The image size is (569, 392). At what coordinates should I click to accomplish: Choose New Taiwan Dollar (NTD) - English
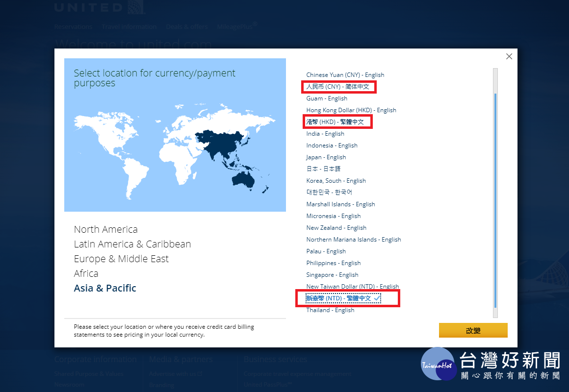(x=352, y=287)
